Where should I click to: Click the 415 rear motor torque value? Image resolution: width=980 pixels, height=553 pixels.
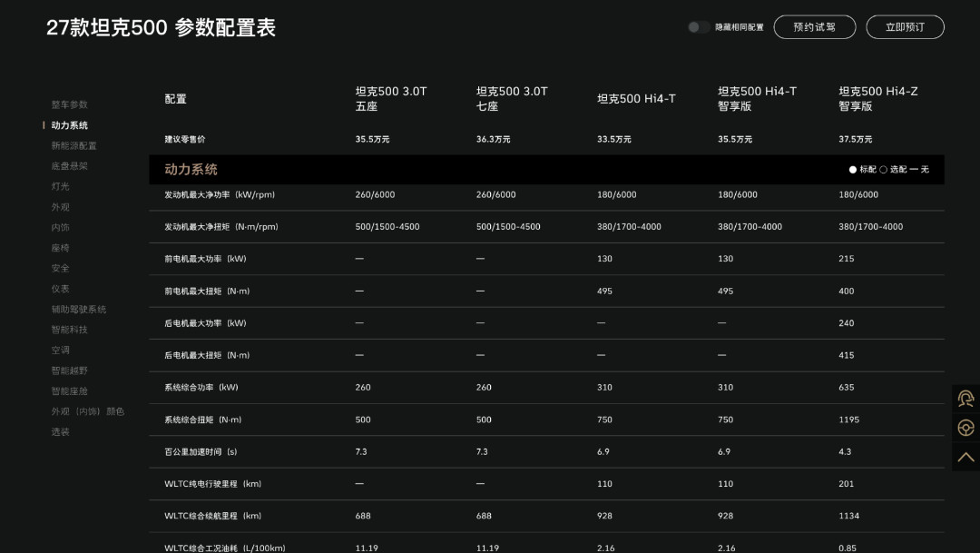point(847,355)
